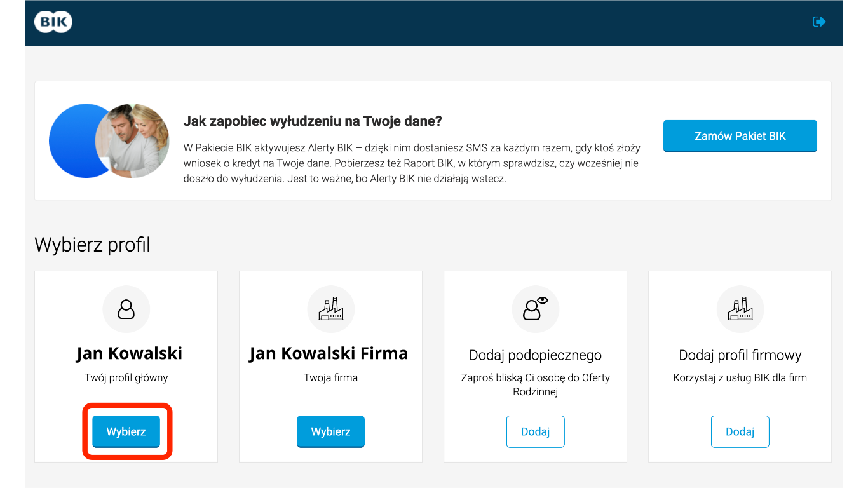Click the Jan Kowalski name heading
The image size is (868, 488).
[129, 353]
